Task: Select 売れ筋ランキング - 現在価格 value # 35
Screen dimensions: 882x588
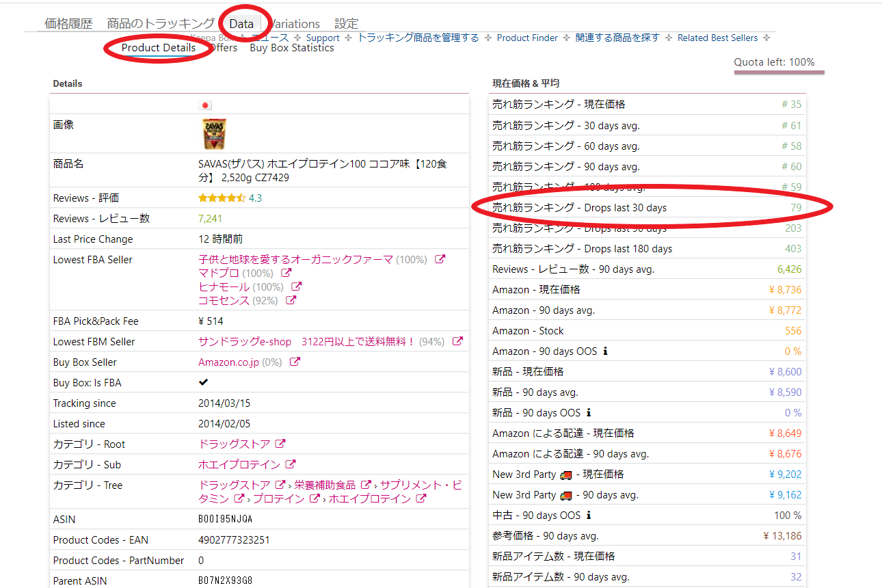Action: tap(792, 105)
